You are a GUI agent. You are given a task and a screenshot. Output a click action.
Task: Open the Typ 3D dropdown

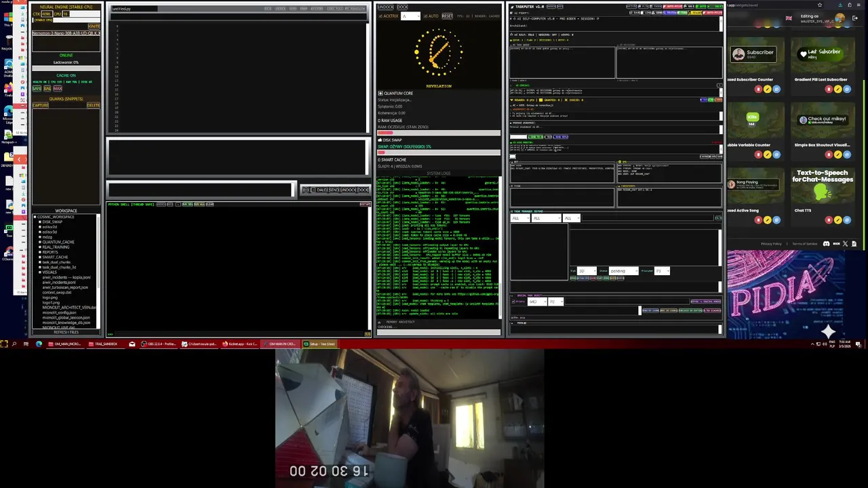coord(587,271)
